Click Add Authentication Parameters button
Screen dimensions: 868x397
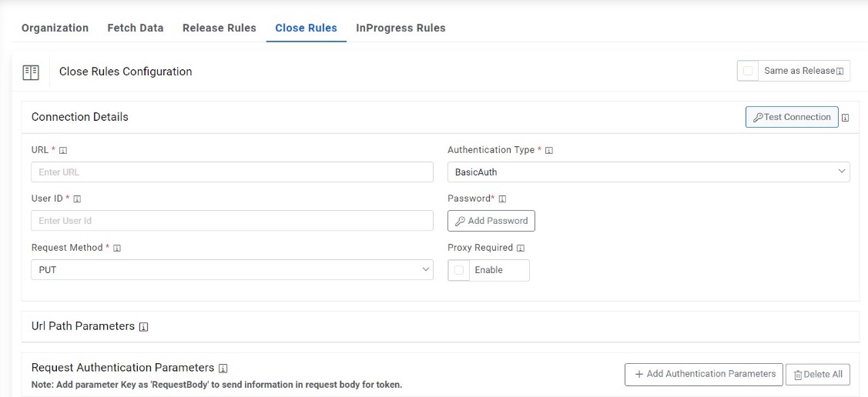[704, 374]
